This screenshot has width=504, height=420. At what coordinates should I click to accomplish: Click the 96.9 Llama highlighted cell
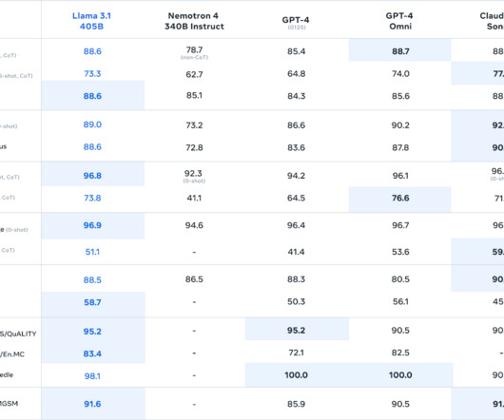pos(92,226)
